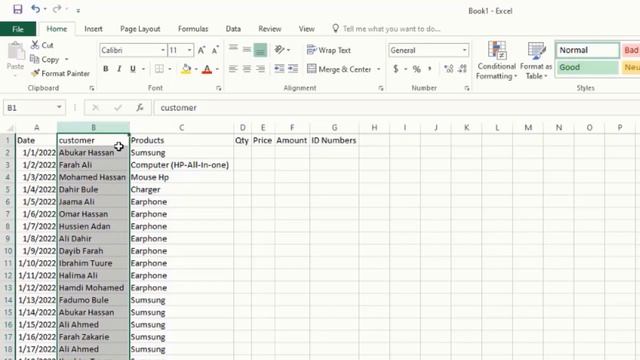640x360 pixels.
Task: Center text horizontally in cells
Action: point(247,69)
